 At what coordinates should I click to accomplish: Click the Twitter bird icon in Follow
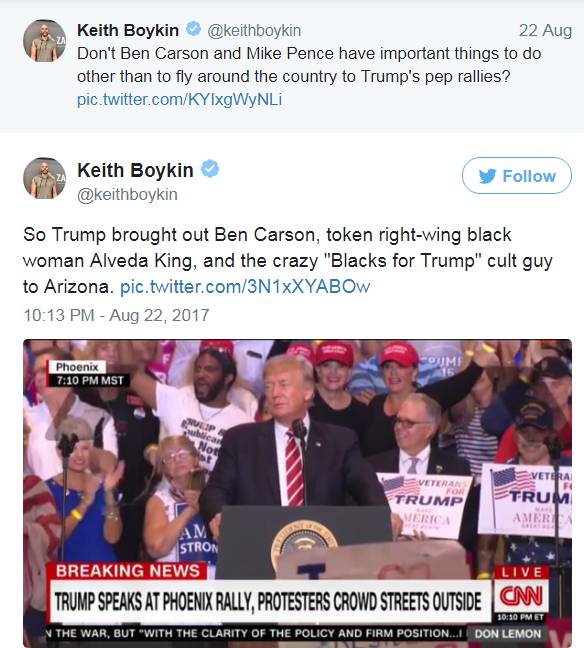click(x=487, y=176)
